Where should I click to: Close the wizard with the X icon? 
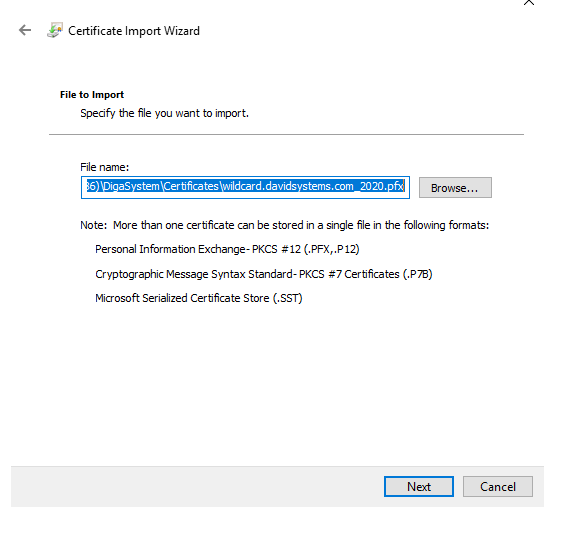point(529,2)
